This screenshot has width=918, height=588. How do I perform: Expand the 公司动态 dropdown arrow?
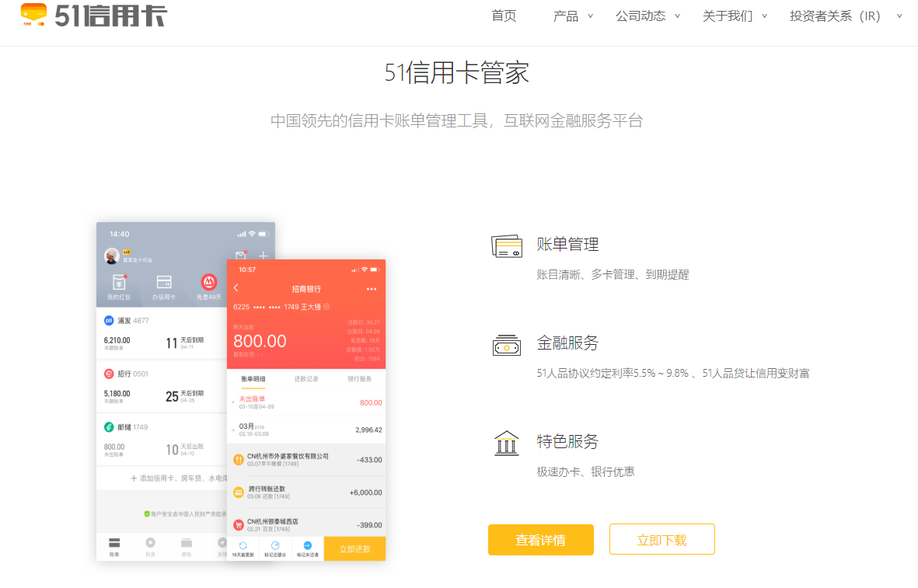[x=677, y=16]
